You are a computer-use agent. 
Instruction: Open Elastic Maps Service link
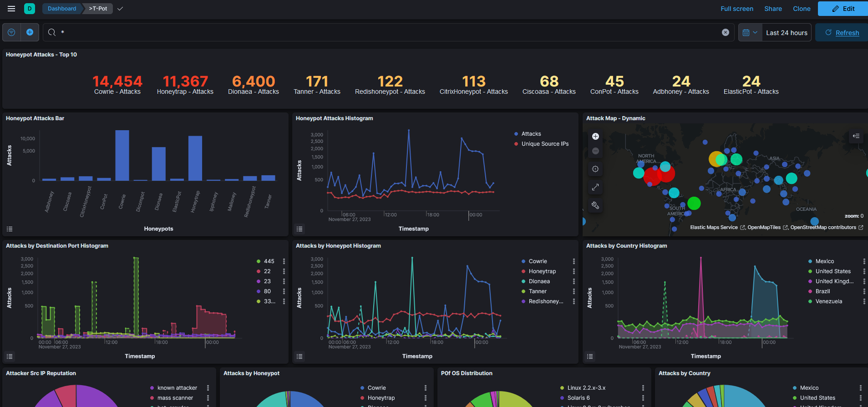717,227
